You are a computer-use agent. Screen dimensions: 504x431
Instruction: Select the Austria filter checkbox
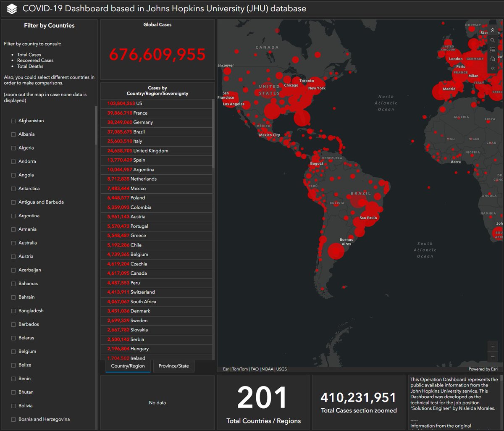(x=13, y=257)
